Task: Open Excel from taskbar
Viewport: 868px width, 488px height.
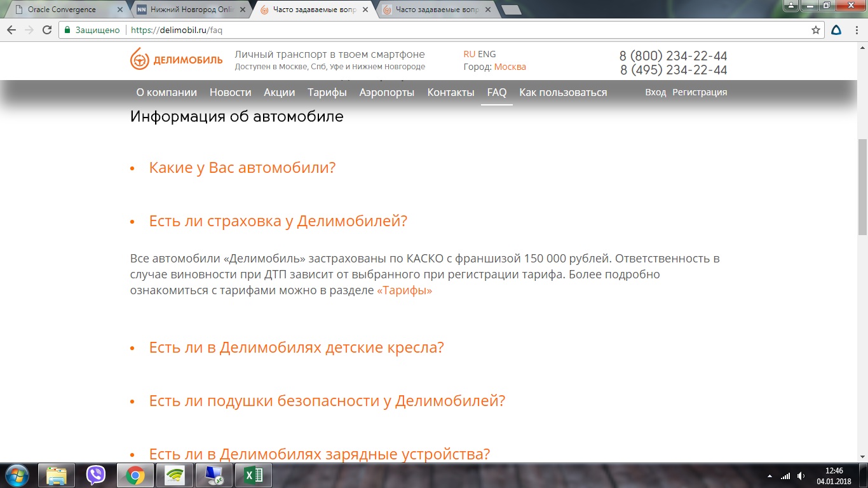Action: pyautogui.click(x=253, y=475)
